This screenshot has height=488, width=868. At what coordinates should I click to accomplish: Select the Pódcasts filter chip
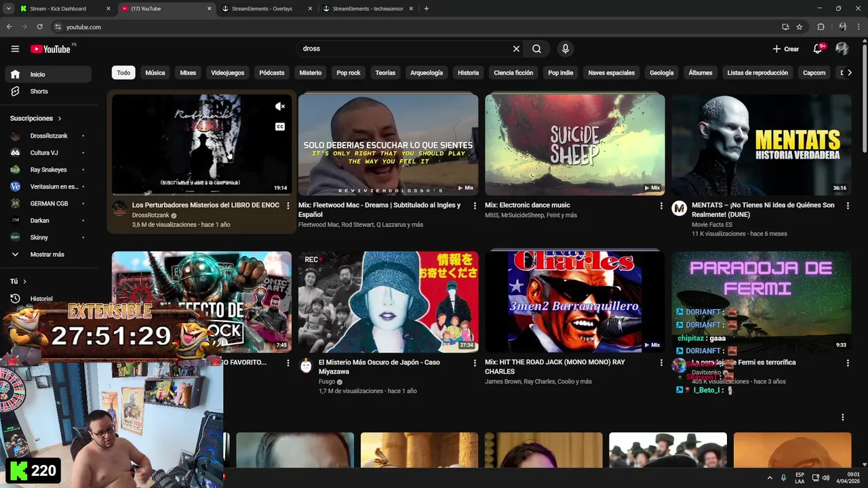[272, 73]
